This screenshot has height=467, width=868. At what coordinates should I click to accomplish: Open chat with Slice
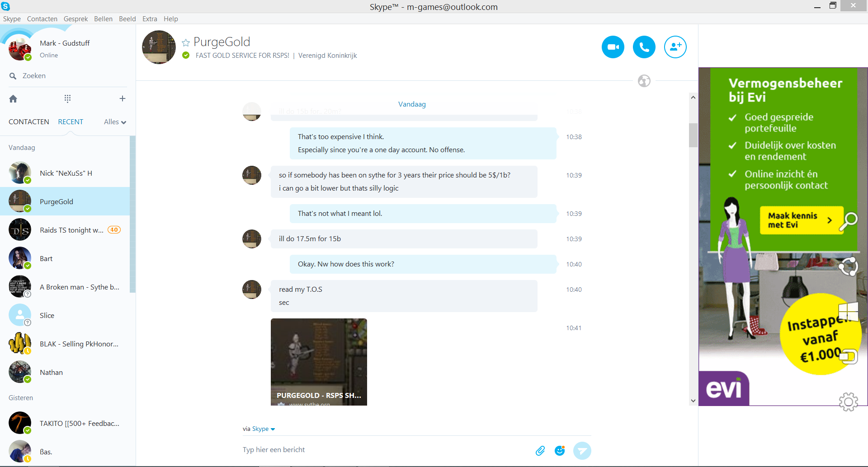tap(65, 315)
